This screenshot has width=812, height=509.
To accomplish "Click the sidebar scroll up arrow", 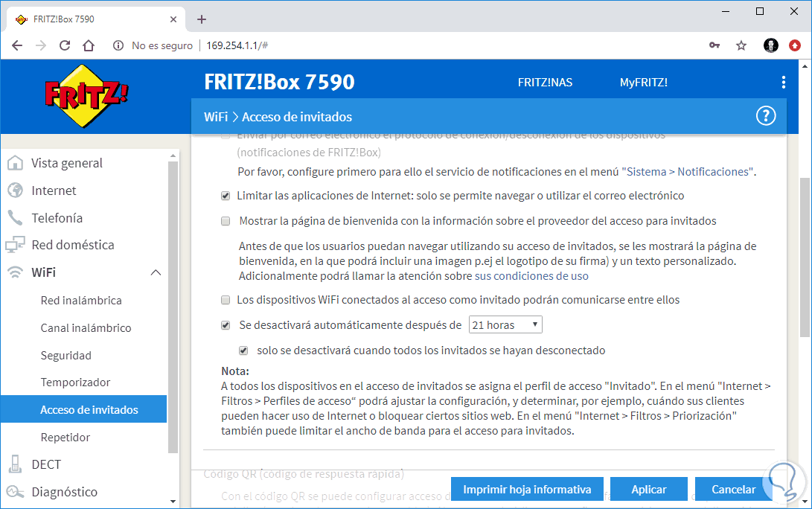I will pos(173,156).
